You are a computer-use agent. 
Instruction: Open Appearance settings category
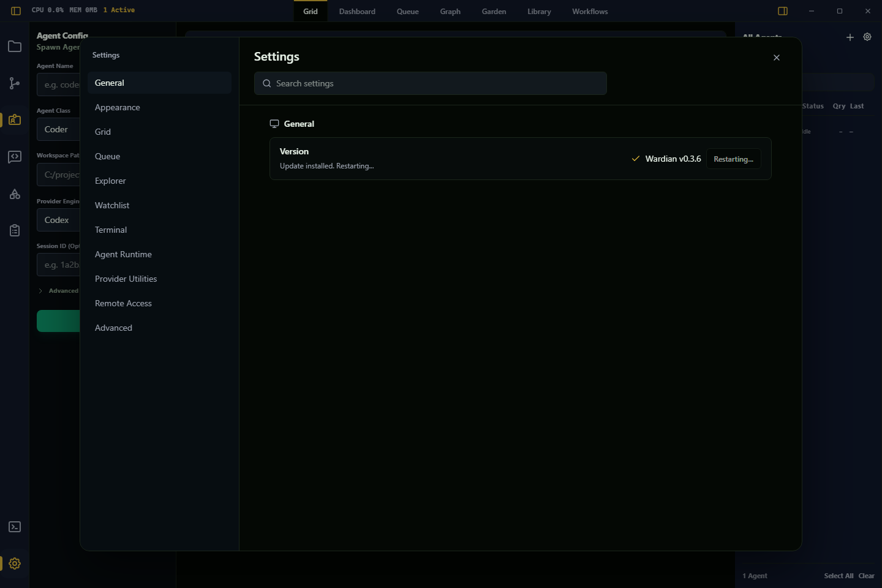coord(159,107)
